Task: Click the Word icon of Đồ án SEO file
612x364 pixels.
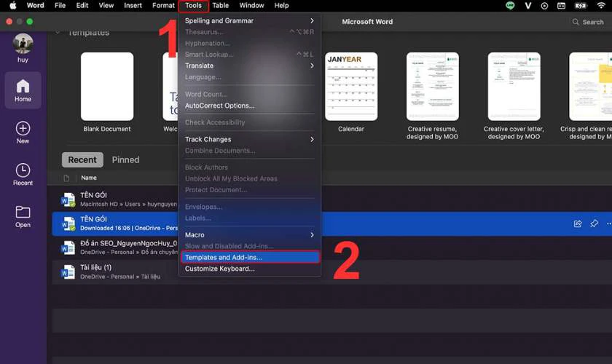Action: (68, 248)
